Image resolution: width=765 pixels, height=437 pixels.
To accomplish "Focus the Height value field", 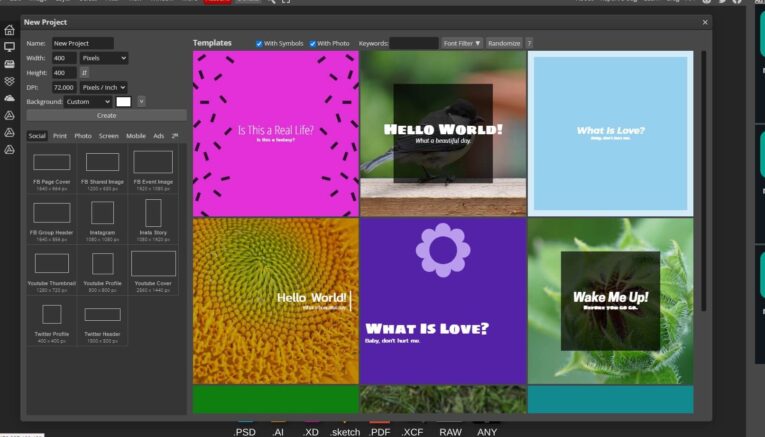I will [64, 73].
